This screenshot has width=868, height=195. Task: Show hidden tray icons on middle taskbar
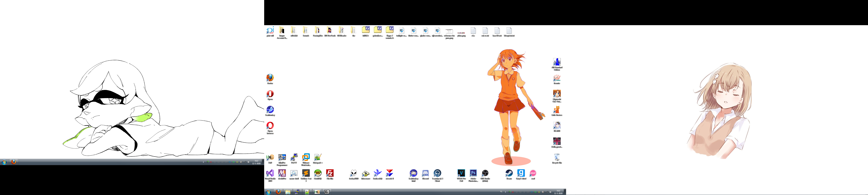505,192
